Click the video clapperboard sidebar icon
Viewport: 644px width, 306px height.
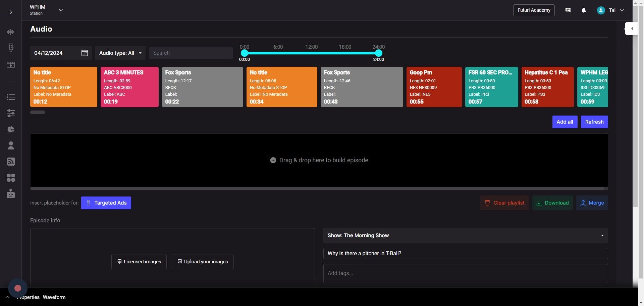(x=11, y=65)
